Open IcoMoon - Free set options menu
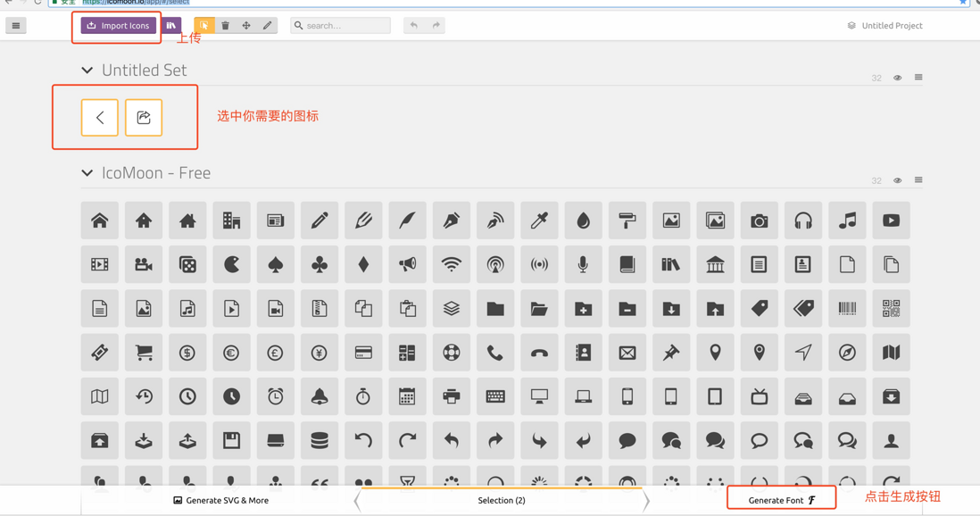 918,180
